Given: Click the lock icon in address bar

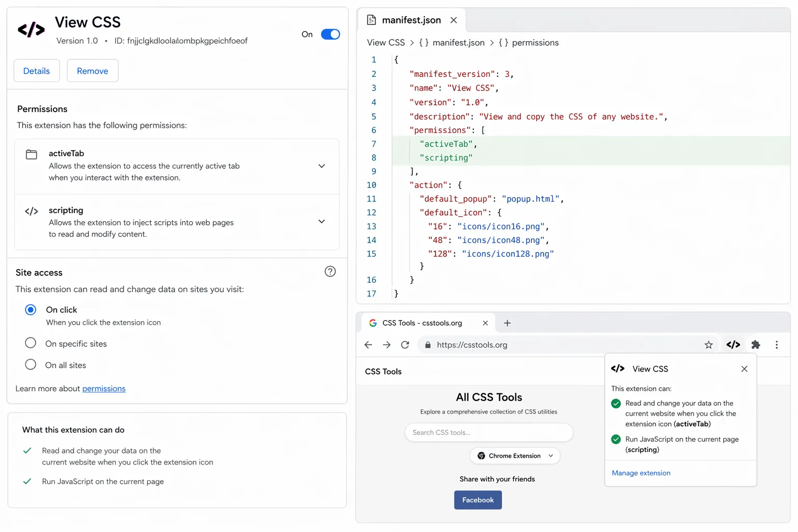Looking at the screenshot, I should (428, 345).
